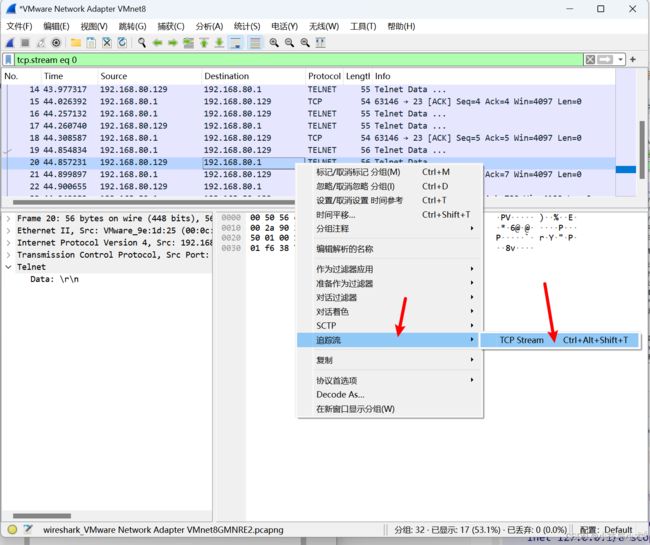Open the 分析(A) menu
Viewport: 650px width, 545px height.
[209, 26]
